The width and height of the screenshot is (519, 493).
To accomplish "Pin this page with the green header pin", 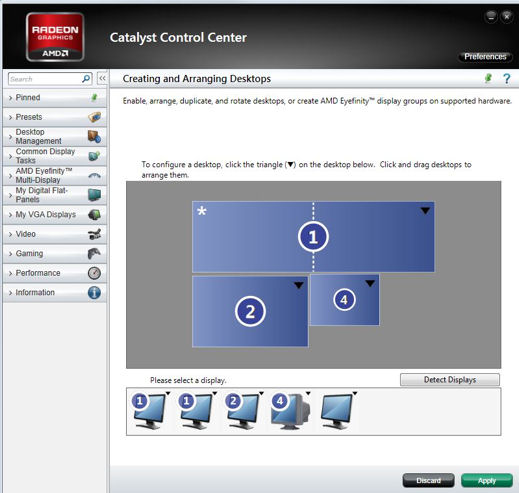I will [x=488, y=78].
